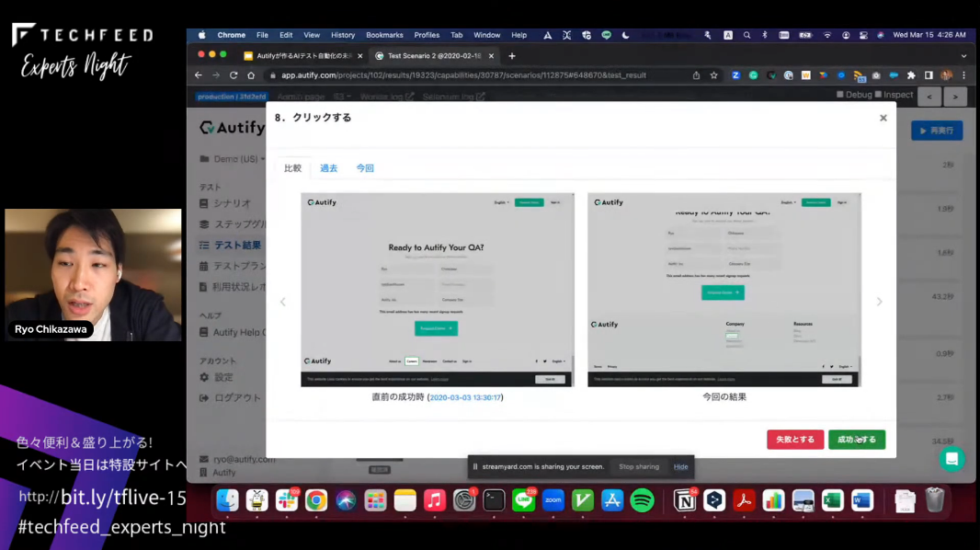Open the current result screenshot thumbnail
Screen dimensions: 980x550
724,290
